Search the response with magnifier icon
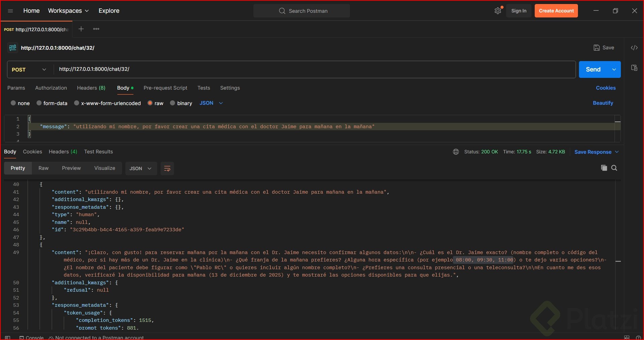Screen dimensions: 644x340 click(x=614, y=168)
